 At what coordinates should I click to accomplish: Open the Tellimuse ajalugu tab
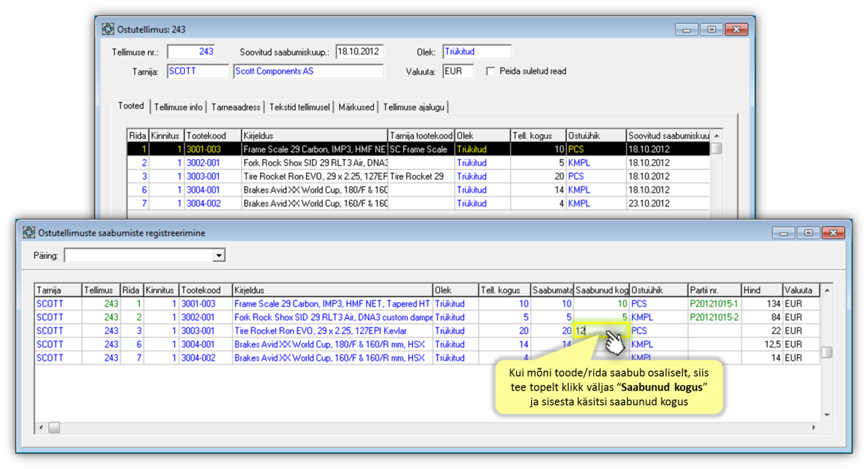414,107
